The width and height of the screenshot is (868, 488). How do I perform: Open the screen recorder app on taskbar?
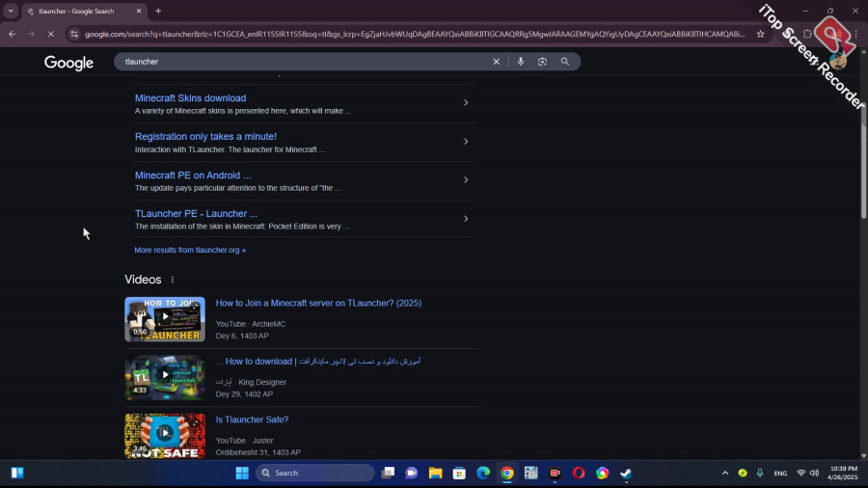tap(555, 474)
